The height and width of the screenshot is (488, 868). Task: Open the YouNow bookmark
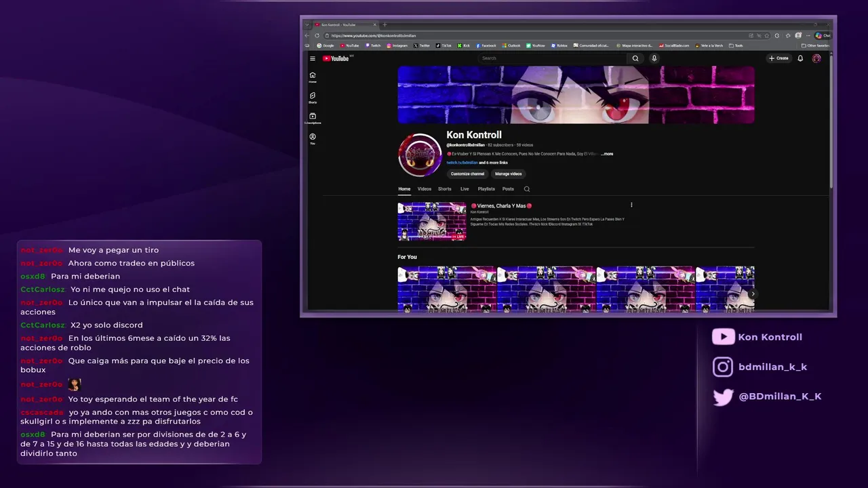pyautogui.click(x=535, y=45)
